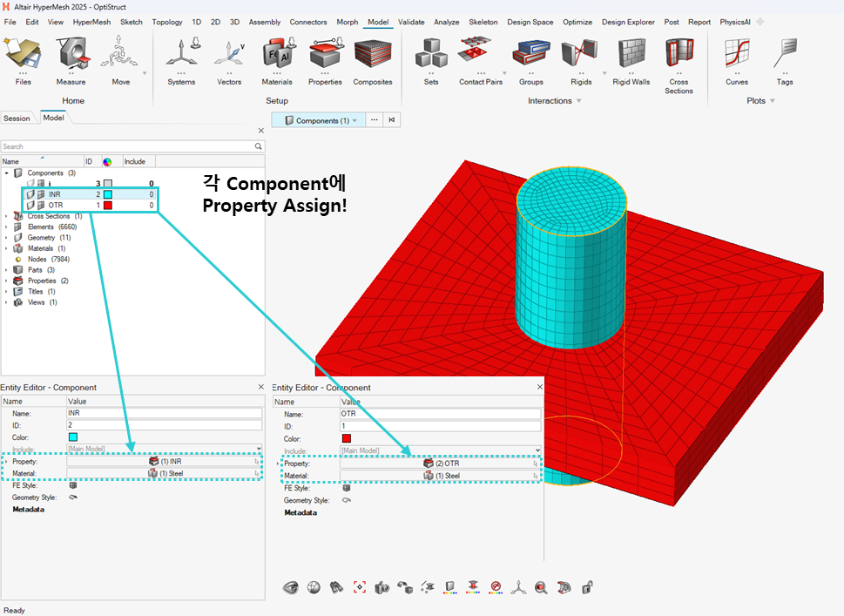
Task: Expand the Properties (2) tree node
Action: click(7, 281)
